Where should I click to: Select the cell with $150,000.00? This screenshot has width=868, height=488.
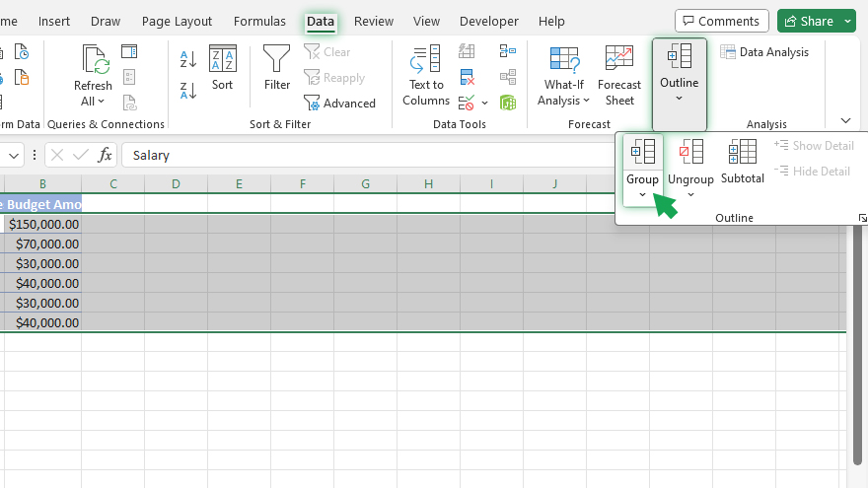pos(42,224)
